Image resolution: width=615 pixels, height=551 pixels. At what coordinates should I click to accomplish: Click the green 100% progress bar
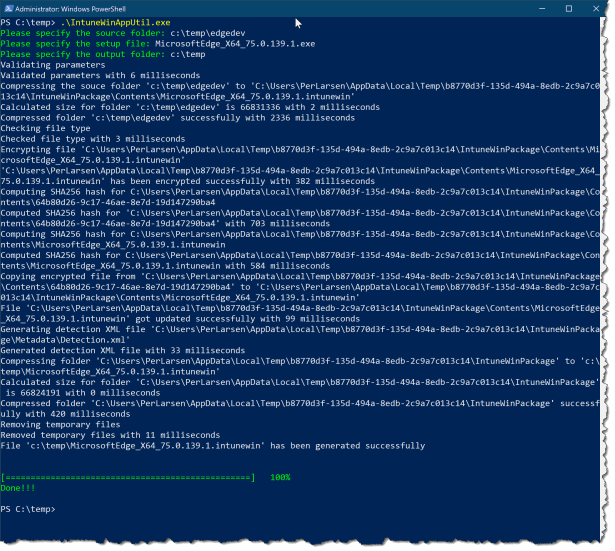128,478
